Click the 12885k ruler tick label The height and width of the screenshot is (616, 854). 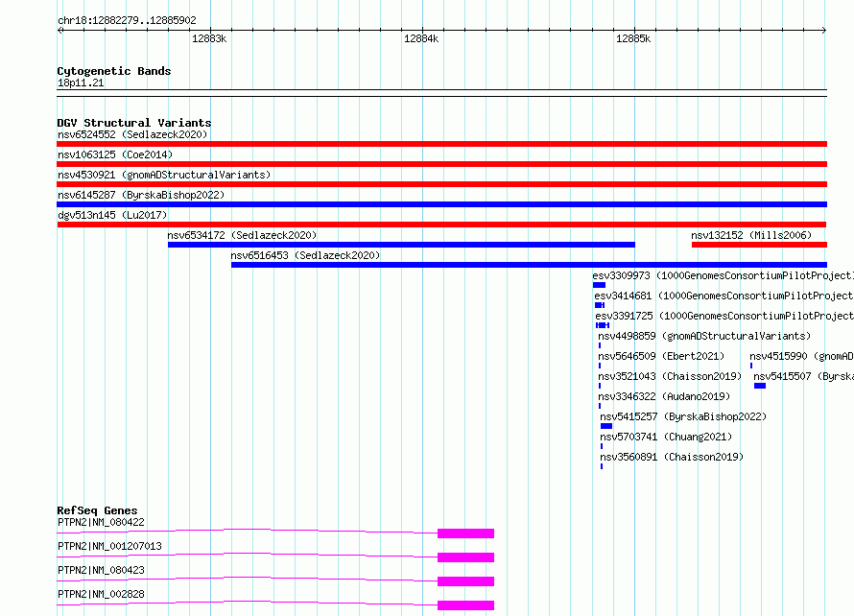(633, 38)
